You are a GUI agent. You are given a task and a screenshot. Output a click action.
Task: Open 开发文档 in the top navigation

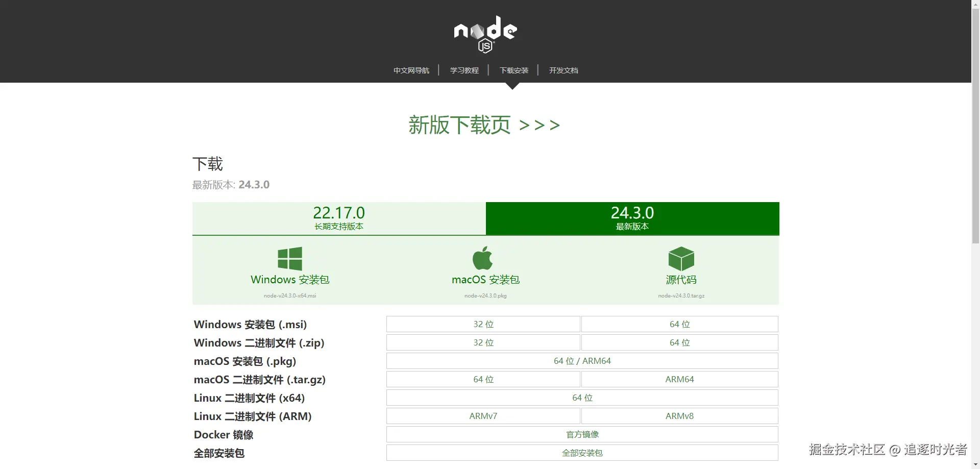tap(563, 70)
